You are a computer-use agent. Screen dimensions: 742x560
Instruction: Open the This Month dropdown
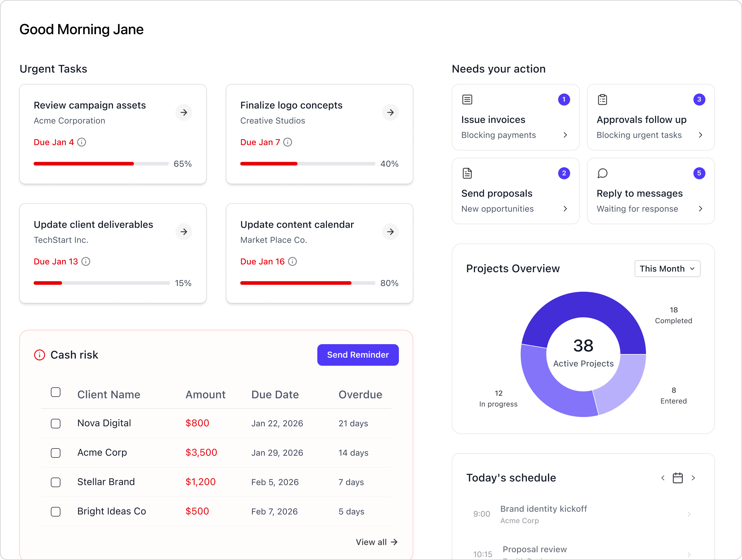click(x=667, y=269)
